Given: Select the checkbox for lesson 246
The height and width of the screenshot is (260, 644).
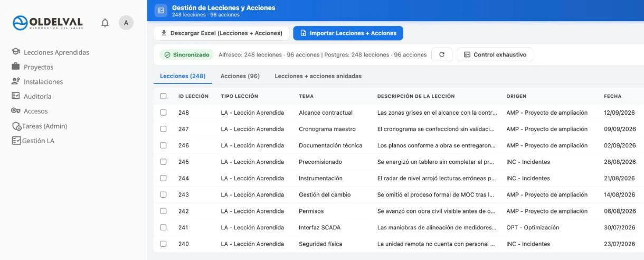Looking at the screenshot, I should click(x=163, y=145).
